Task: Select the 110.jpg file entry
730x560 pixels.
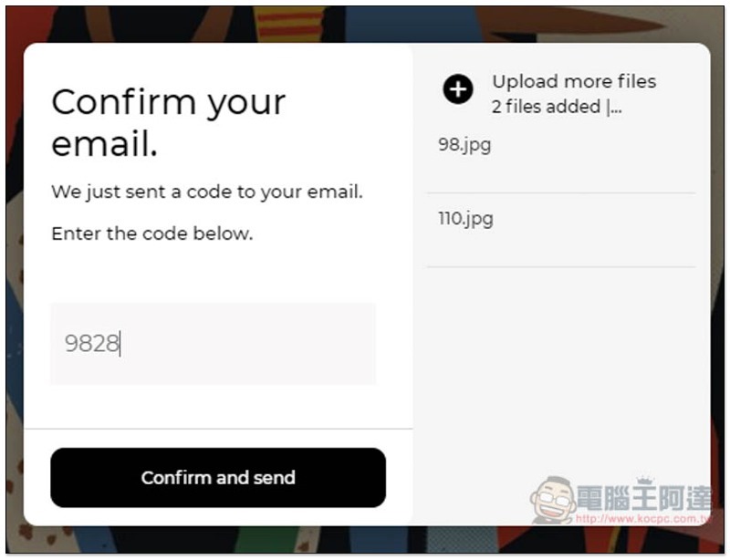Action: click(561, 230)
